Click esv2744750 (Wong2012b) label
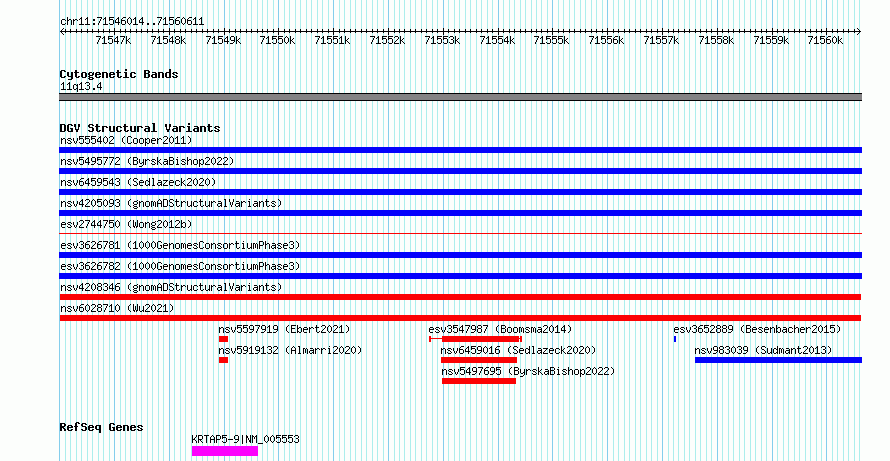 point(126,224)
